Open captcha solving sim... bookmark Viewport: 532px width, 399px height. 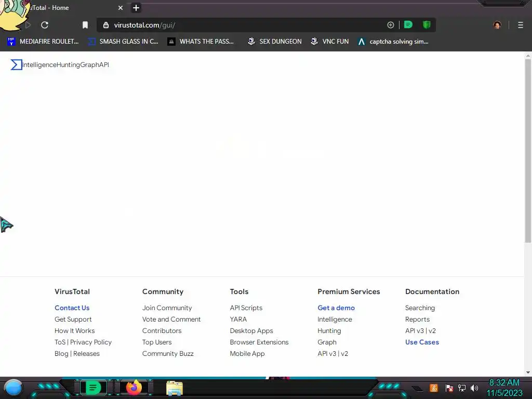(x=393, y=42)
